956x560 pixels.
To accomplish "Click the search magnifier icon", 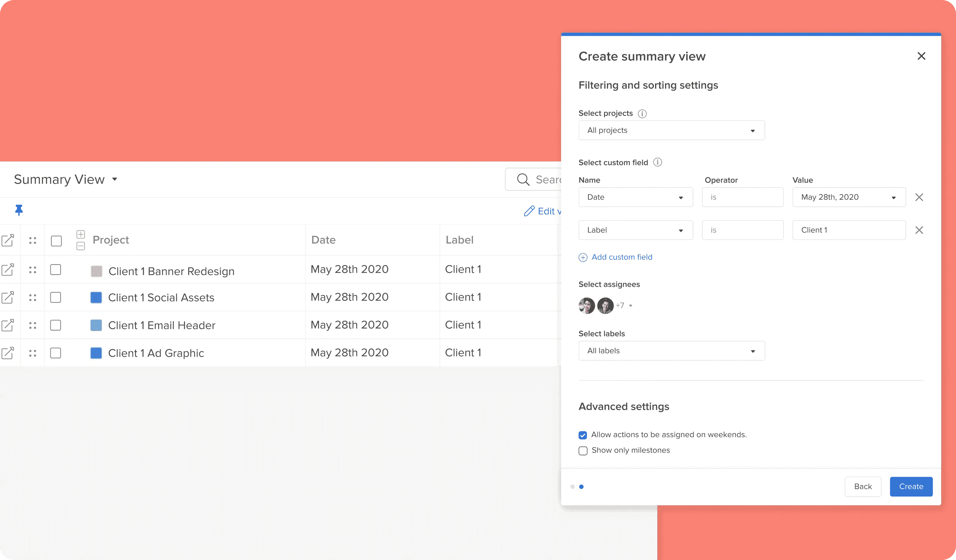I will pyautogui.click(x=523, y=179).
